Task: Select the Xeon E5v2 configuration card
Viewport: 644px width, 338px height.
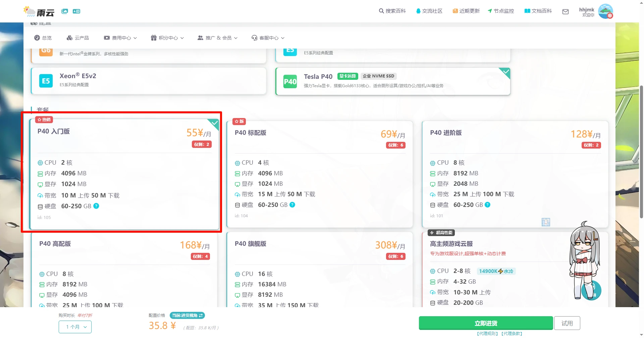Action: point(149,81)
